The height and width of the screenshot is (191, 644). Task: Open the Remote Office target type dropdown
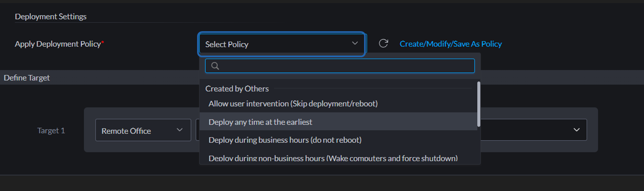tap(143, 130)
